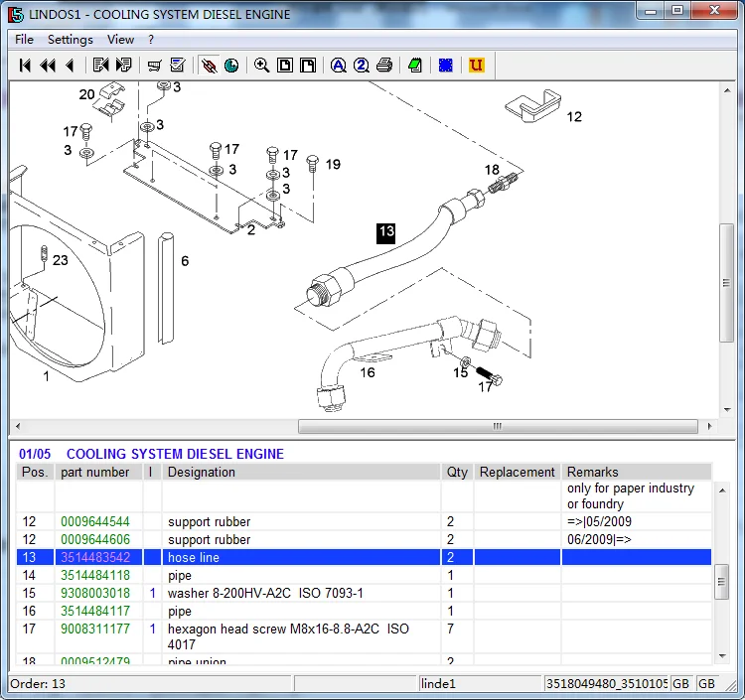Select the hexagon head screw M8x16 designation
The width and height of the screenshot is (745, 700).
click(288, 636)
